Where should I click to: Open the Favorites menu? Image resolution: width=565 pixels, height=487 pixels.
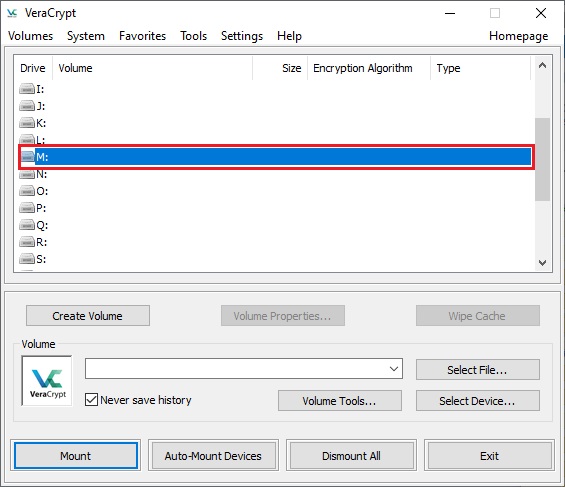(x=142, y=36)
